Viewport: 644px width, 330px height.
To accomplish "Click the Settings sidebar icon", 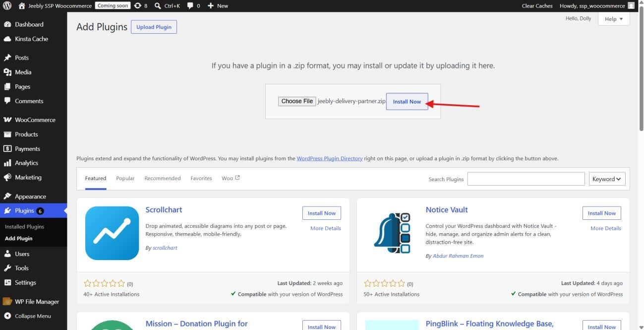I will pos(7,282).
